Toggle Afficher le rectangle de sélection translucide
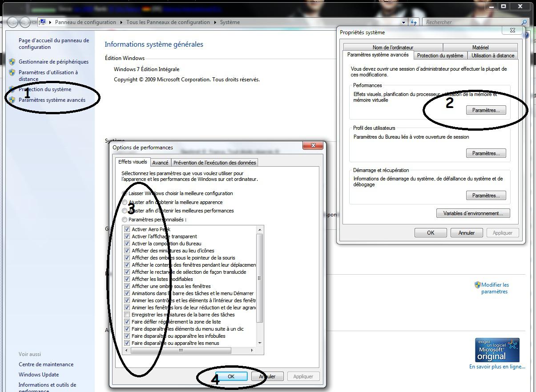 tap(127, 272)
